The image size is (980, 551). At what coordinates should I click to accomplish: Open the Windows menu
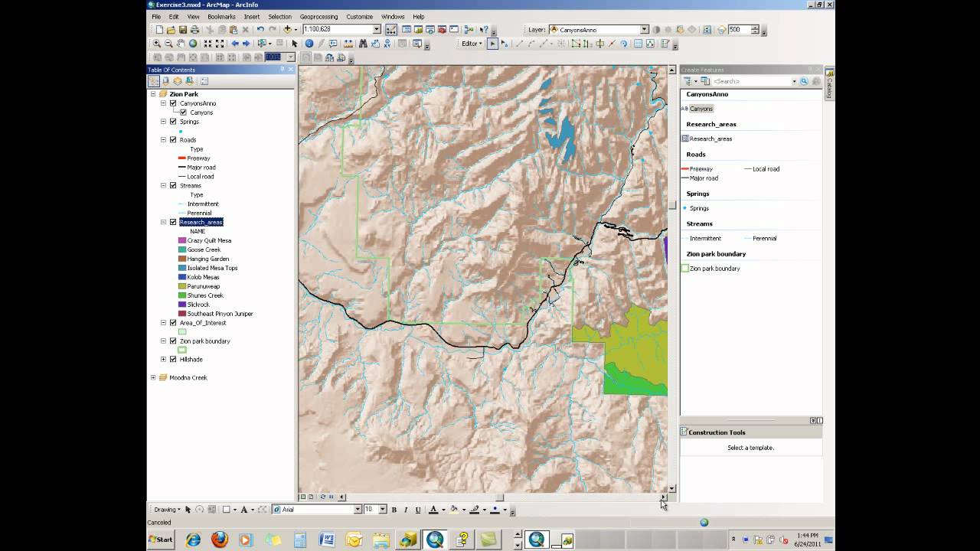point(393,17)
